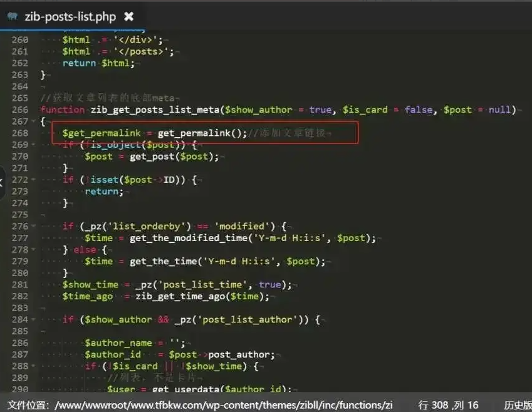Click the 行 308, 列 16 cursor position indicator
Image resolution: width=532 pixels, height=412 pixels.
tap(448, 405)
